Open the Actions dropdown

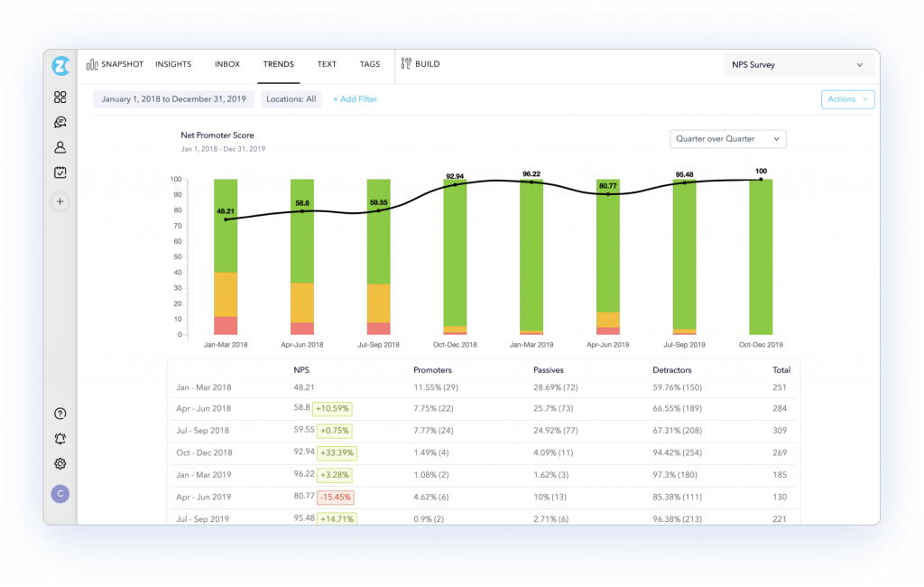click(846, 99)
